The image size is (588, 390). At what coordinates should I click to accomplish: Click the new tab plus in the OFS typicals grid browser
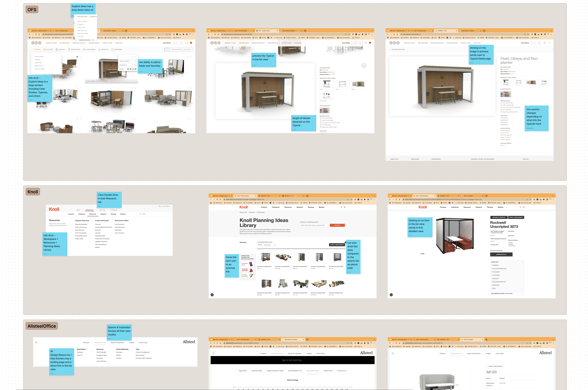(126, 31)
